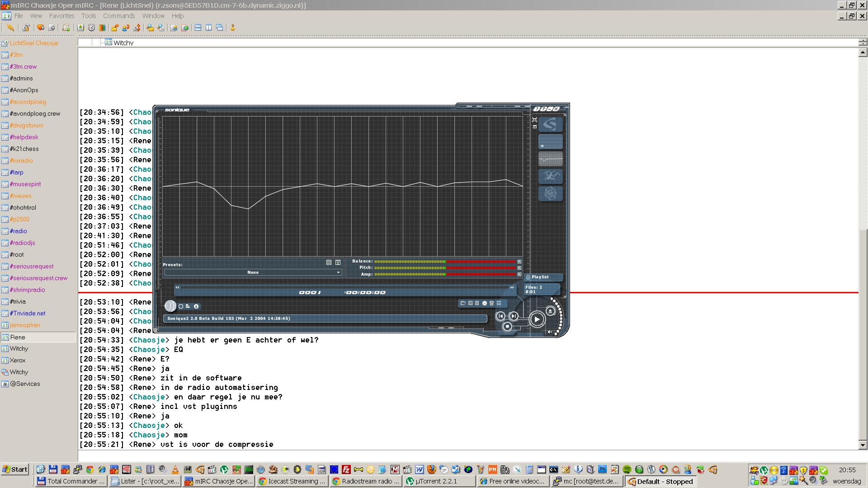Open the View menu
The image size is (868, 488).
(x=36, y=16)
